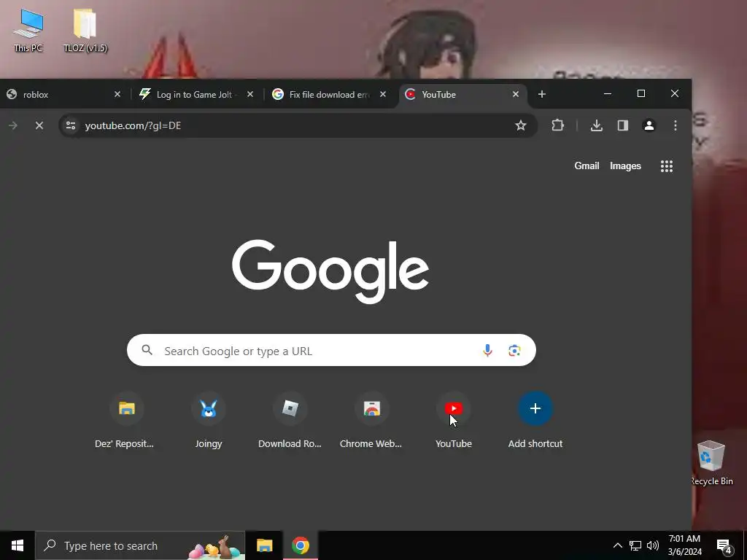Open the Extensions puzzle icon

557,125
